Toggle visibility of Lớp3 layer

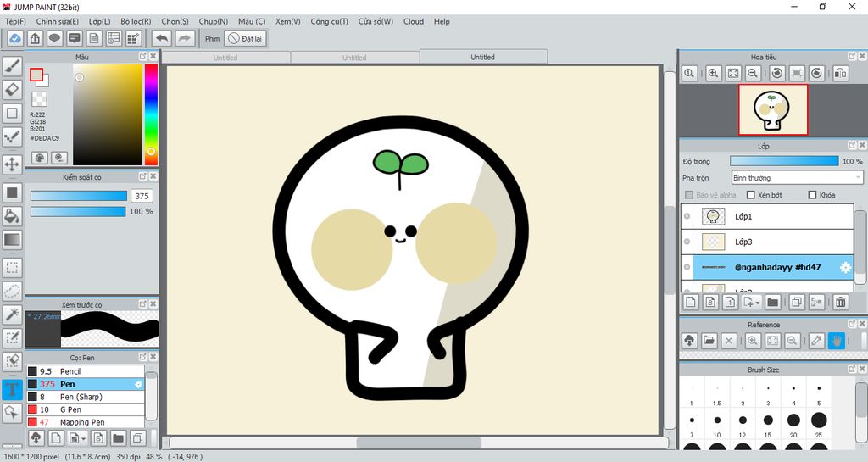point(687,242)
